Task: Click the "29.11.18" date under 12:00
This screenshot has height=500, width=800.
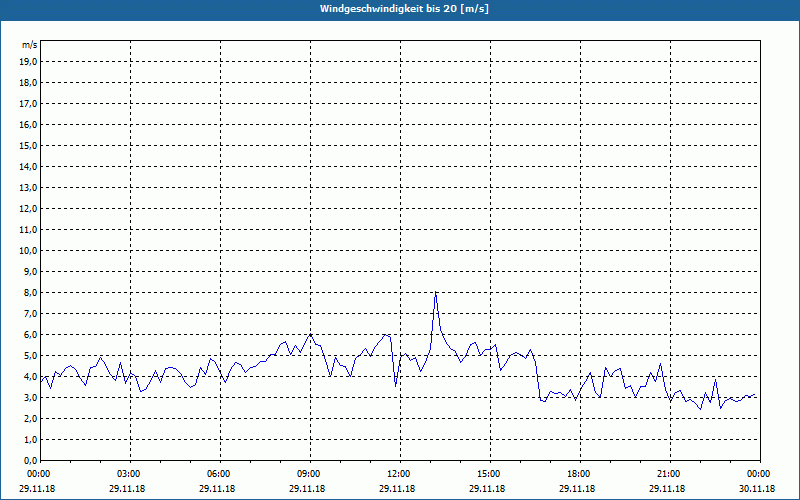Action: pyautogui.click(x=397, y=489)
